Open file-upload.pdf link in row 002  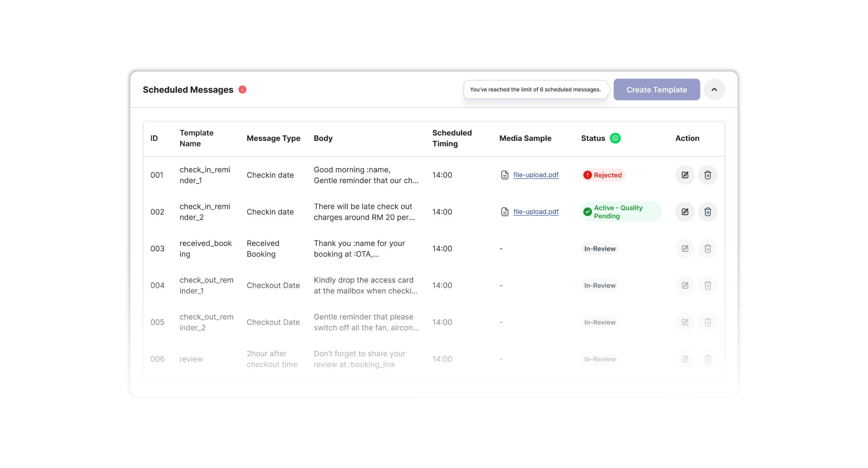535,212
